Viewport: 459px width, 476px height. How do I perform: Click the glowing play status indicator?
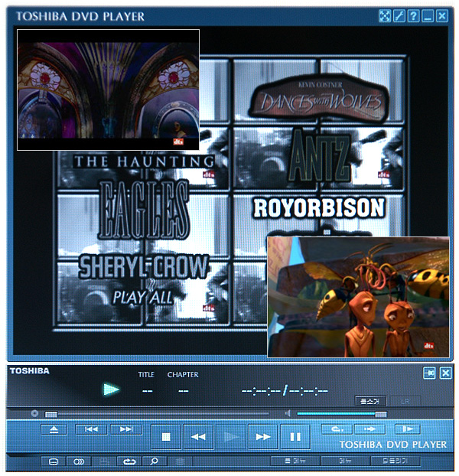111,390
